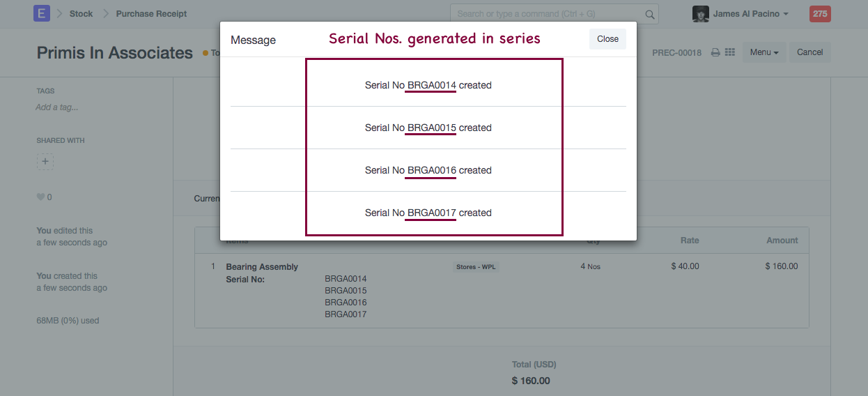Expand the Menu dropdown button

pyautogui.click(x=764, y=52)
